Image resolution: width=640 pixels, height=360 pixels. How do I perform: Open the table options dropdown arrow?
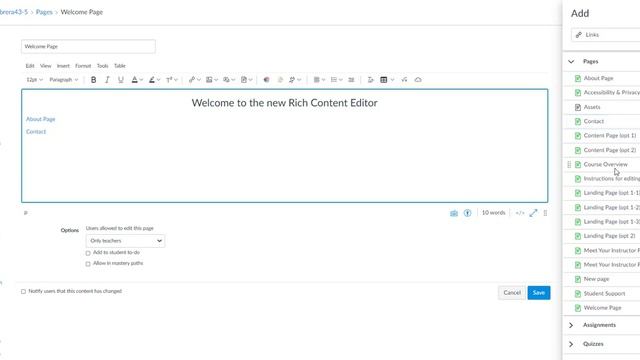(x=392, y=80)
